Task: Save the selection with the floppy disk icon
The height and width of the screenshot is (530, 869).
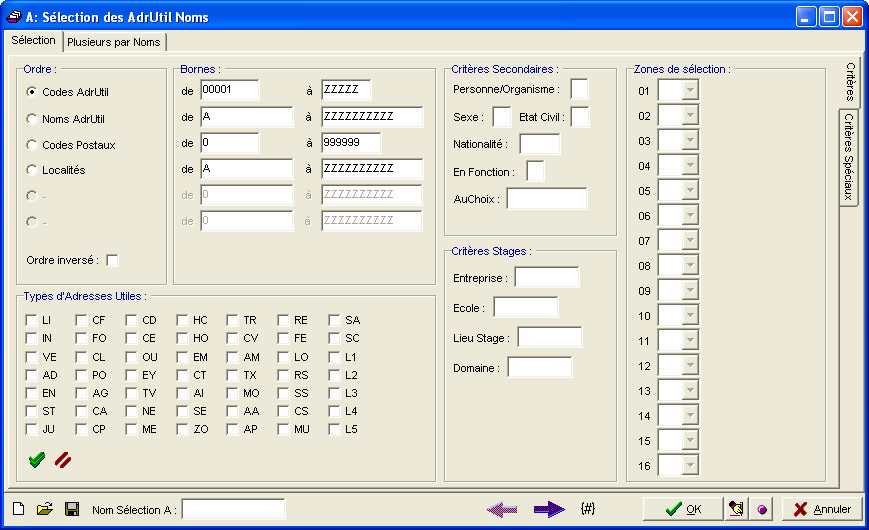Action: point(72,509)
